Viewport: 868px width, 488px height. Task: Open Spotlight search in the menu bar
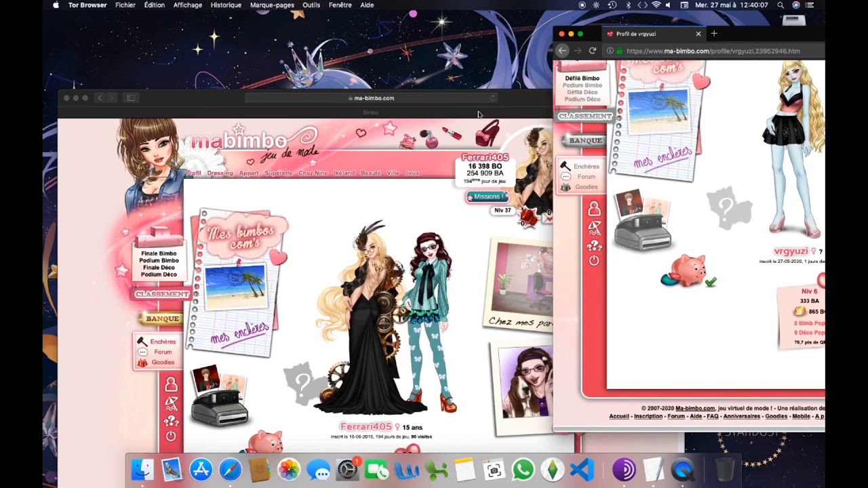click(781, 5)
